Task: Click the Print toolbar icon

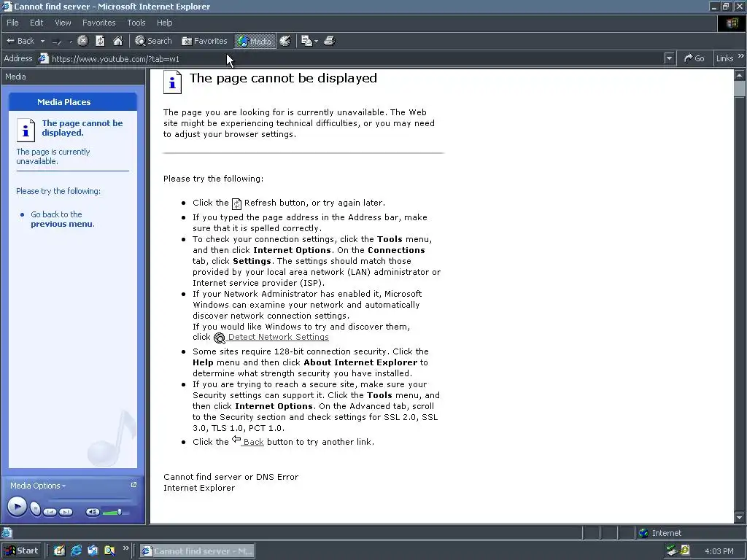Action: 329,41
